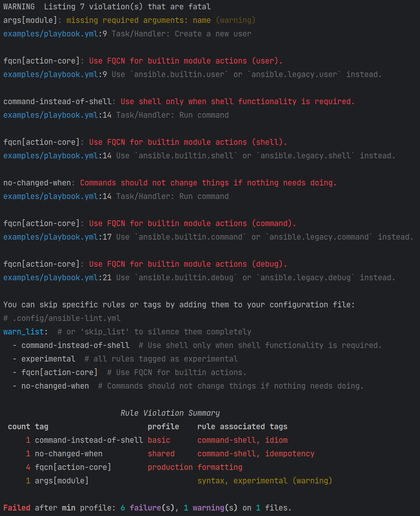Click the warn_list configuration key

point(24,332)
